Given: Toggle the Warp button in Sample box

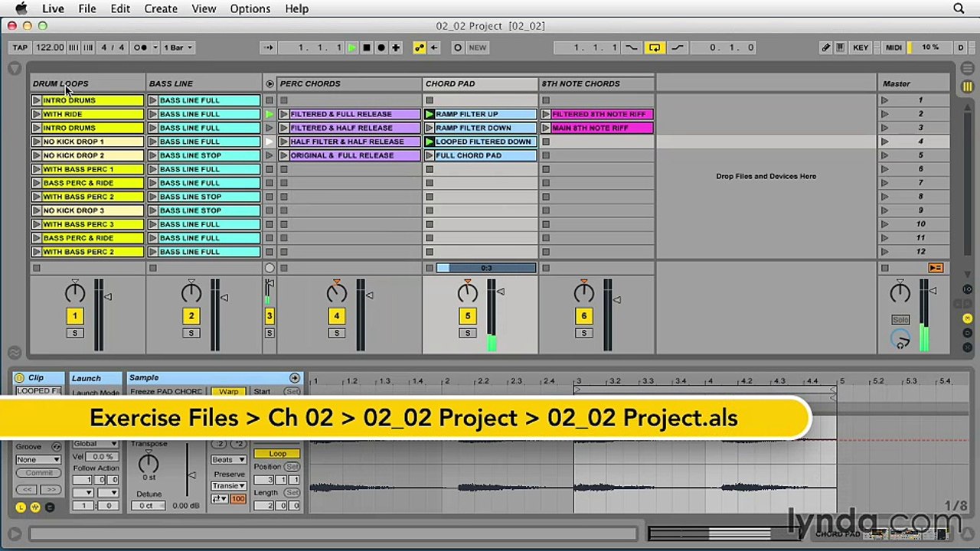Looking at the screenshot, I should tap(228, 392).
